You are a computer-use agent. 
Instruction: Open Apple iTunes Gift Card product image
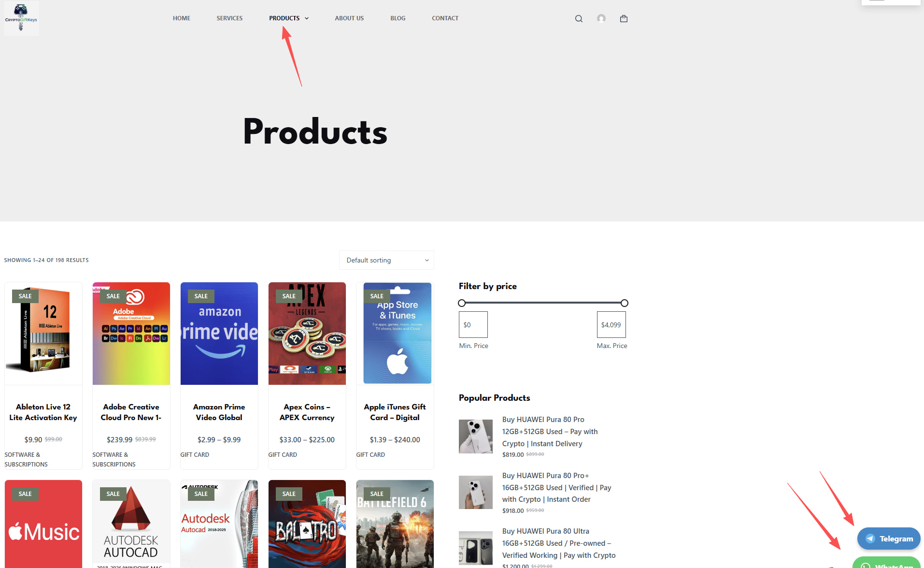pyautogui.click(x=395, y=334)
